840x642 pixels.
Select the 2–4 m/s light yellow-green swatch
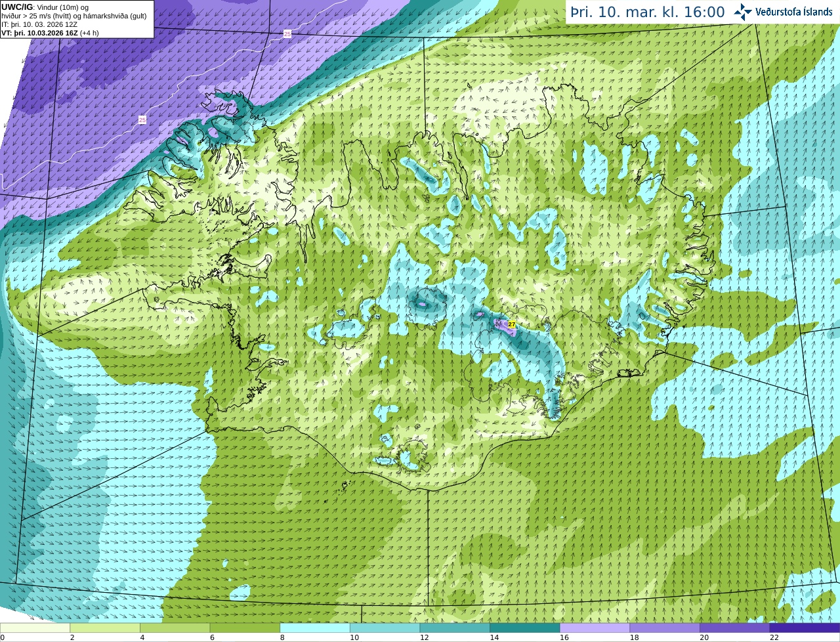pos(105,628)
